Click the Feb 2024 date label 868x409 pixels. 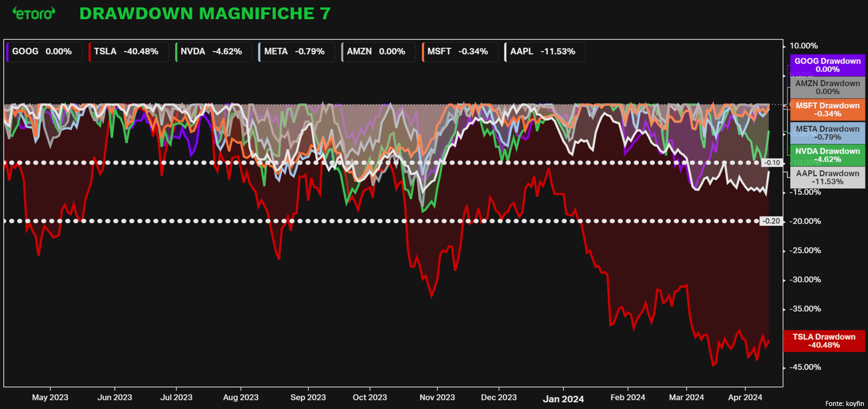pyautogui.click(x=627, y=397)
